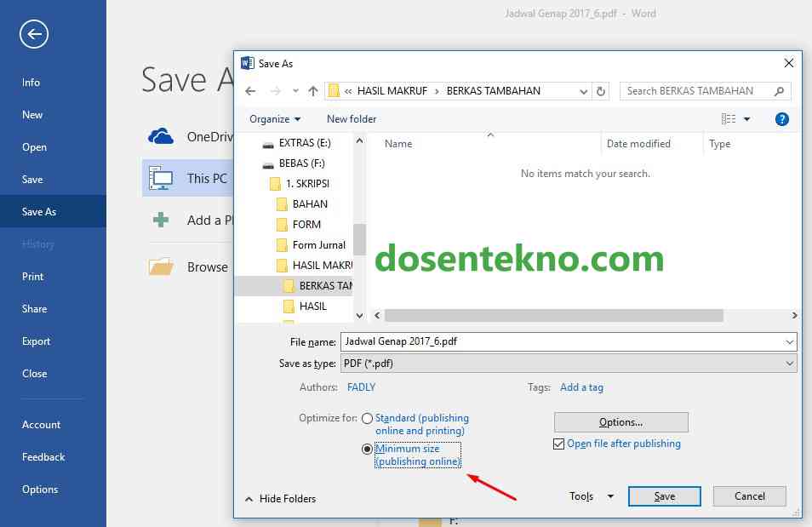Click the change view layout icon
812x527 pixels.
729,119
